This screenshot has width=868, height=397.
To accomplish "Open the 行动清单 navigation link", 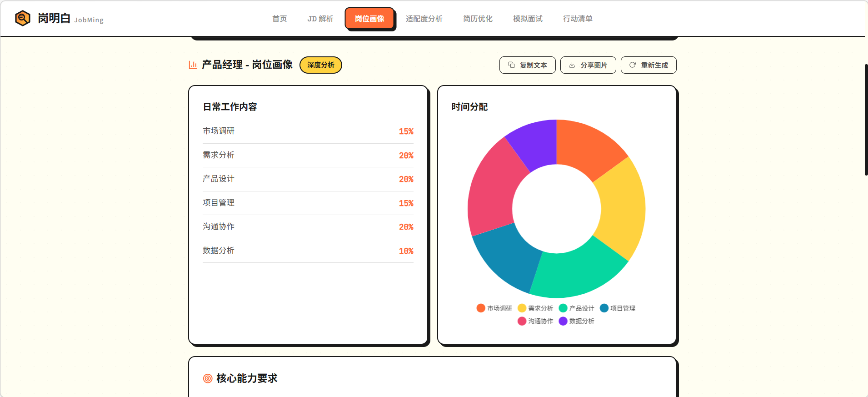I will 578,19.
